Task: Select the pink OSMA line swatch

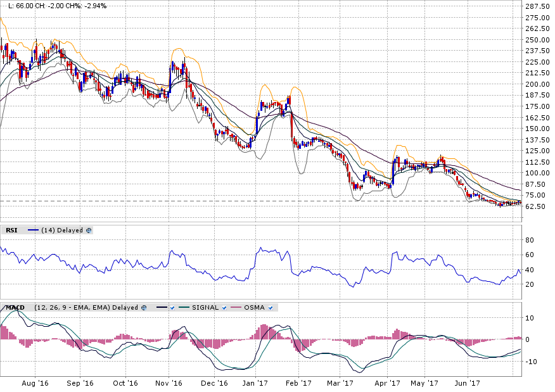Action: click(x=236, y=308)
